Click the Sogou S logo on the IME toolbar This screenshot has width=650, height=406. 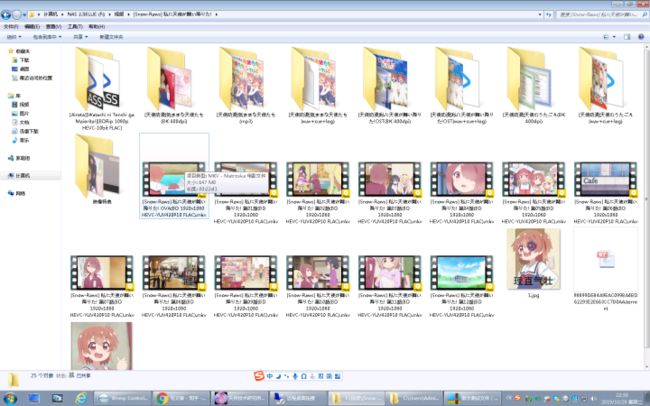pos(259,376)
